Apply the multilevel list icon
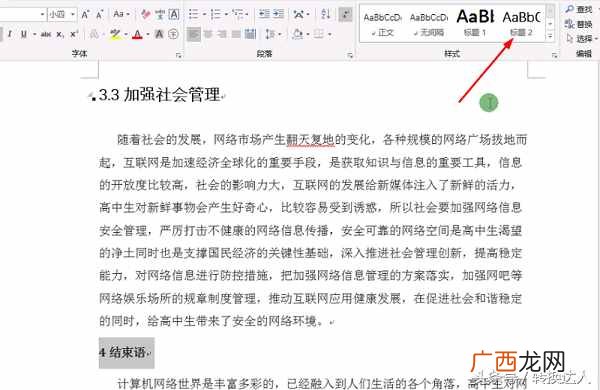The width and height of the screenshot is (600, 390). [238, 15]
